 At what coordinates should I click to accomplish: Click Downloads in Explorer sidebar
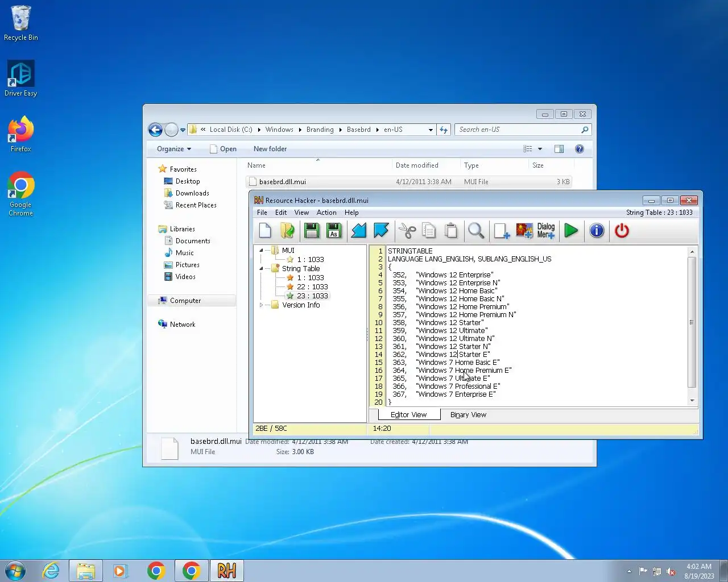(192, 193)
